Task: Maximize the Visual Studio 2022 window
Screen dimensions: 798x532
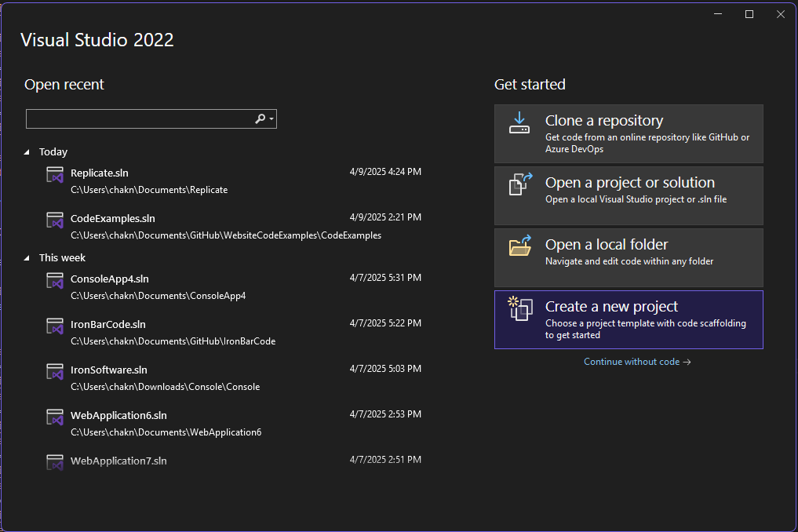Action: pyautogui.click(x=749, y=14)
